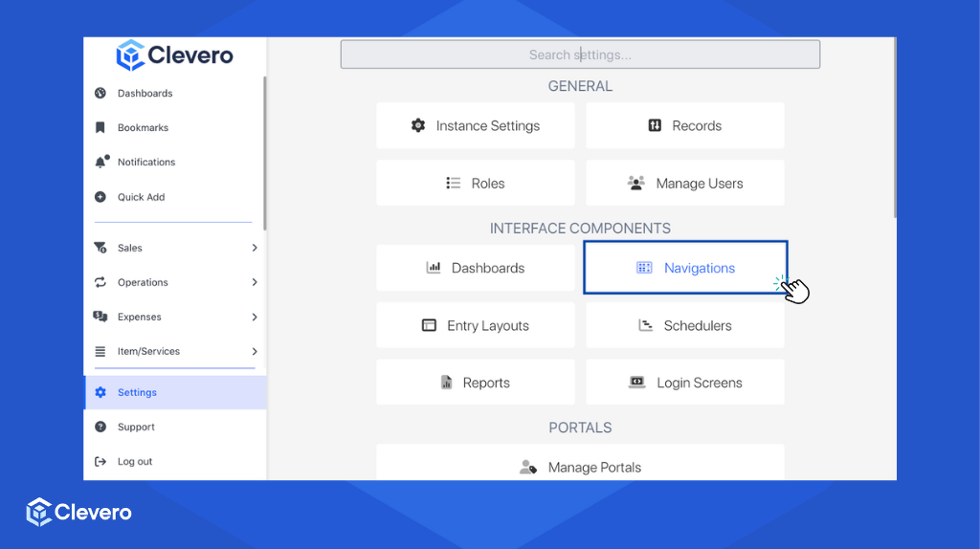Open the Manage Users tile
The image size is (980, 549).
[685, 183]
